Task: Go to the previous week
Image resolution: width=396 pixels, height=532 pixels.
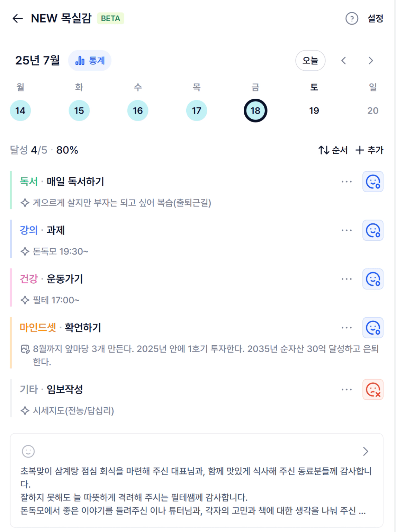Action: (343, 61)
